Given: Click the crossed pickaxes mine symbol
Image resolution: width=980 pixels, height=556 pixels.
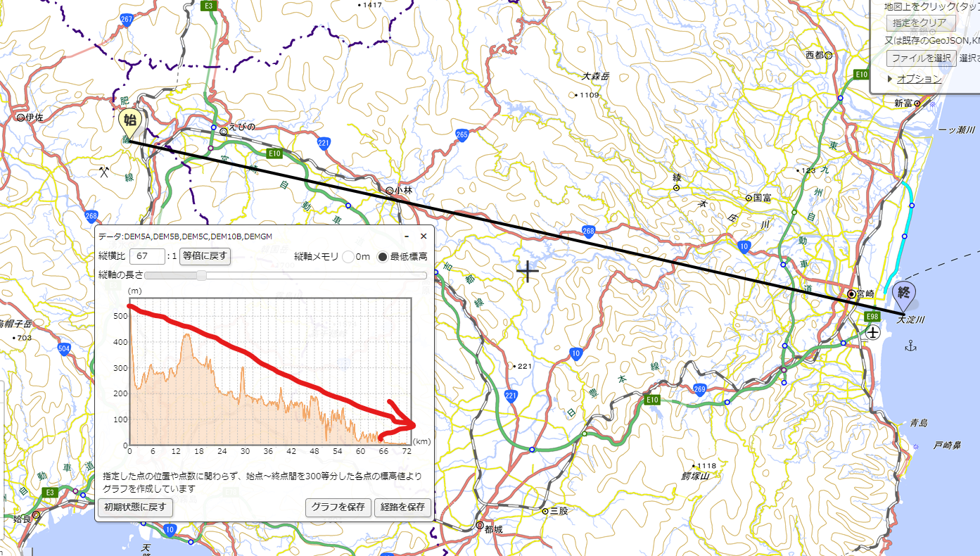Looking at the screenshot, I should coord(104,171).
